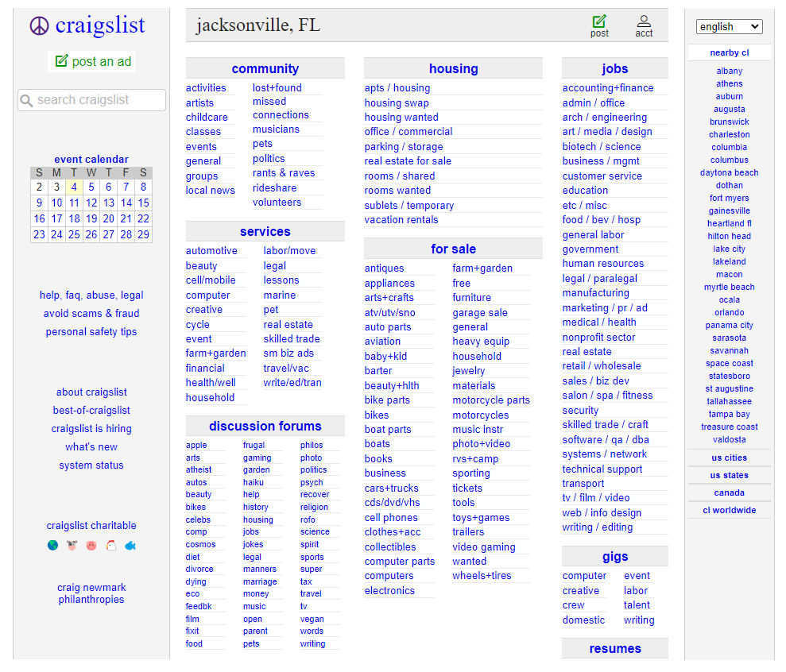786x672 pixels.
Task: Open the vacation rentals housing link
Action: pyautogui.click(x=401, y=220)
